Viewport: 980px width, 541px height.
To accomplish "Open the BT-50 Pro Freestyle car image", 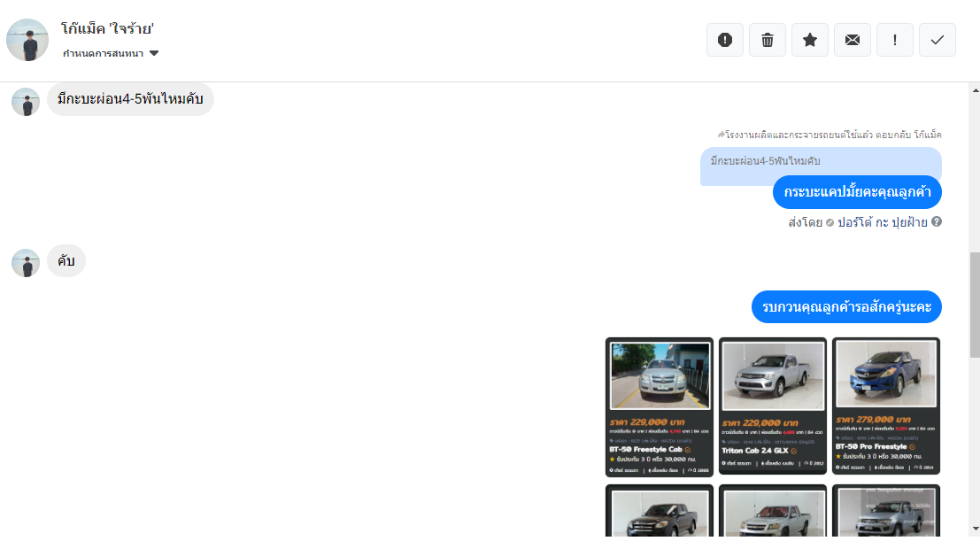I will tap(886, 406).
